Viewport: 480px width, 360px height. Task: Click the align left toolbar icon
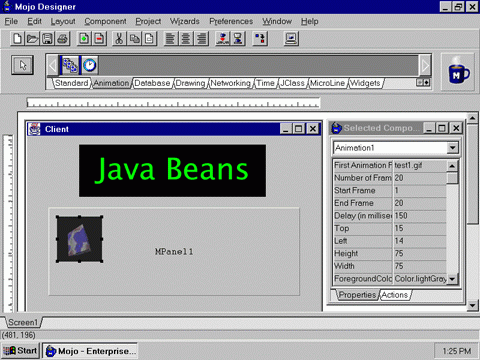point(170,39)
